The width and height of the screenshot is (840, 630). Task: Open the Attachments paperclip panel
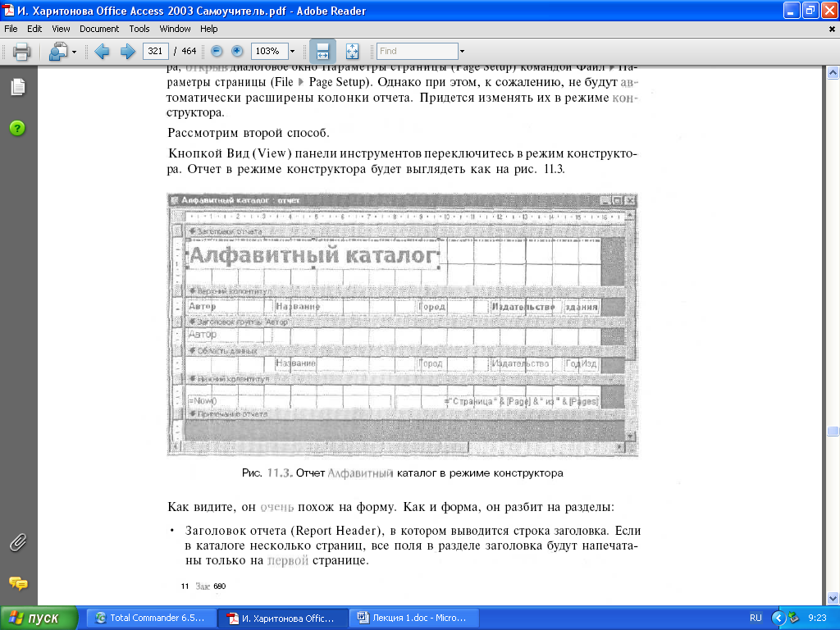(x=18, y=543)
